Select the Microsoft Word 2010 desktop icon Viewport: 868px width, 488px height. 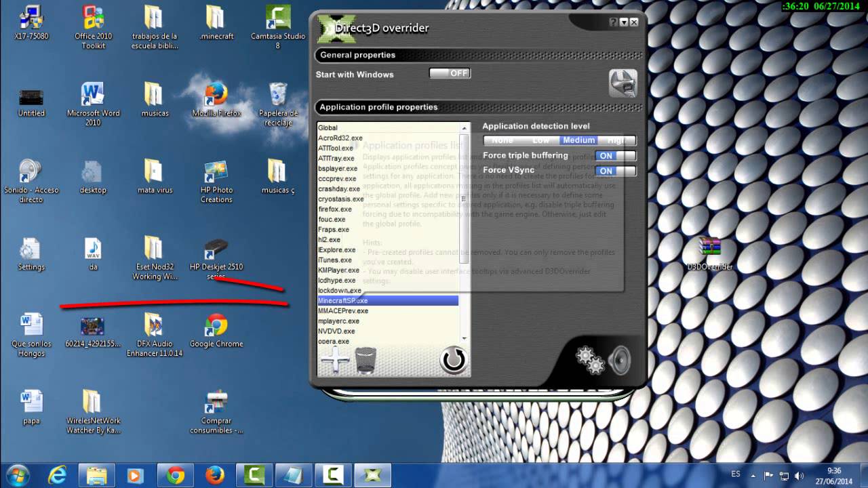93,104
